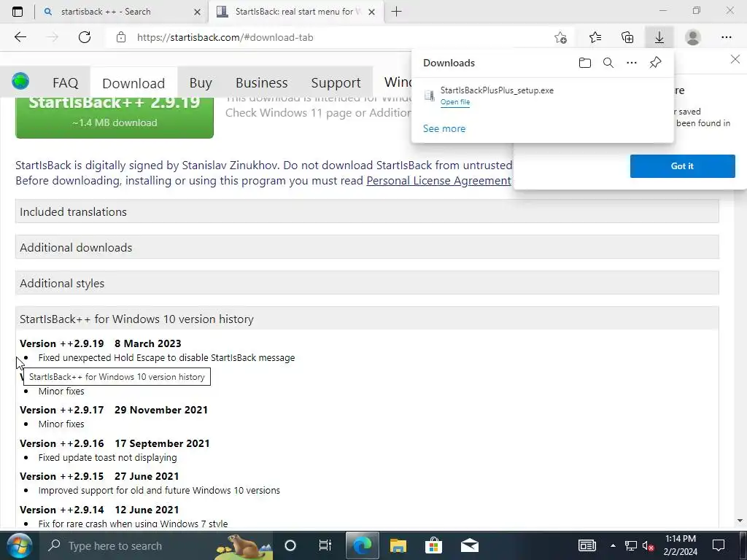The width and height of the screenshot is (747, 560).
Task: Click Open file link for downloaded setup
Action: (455, 102)
